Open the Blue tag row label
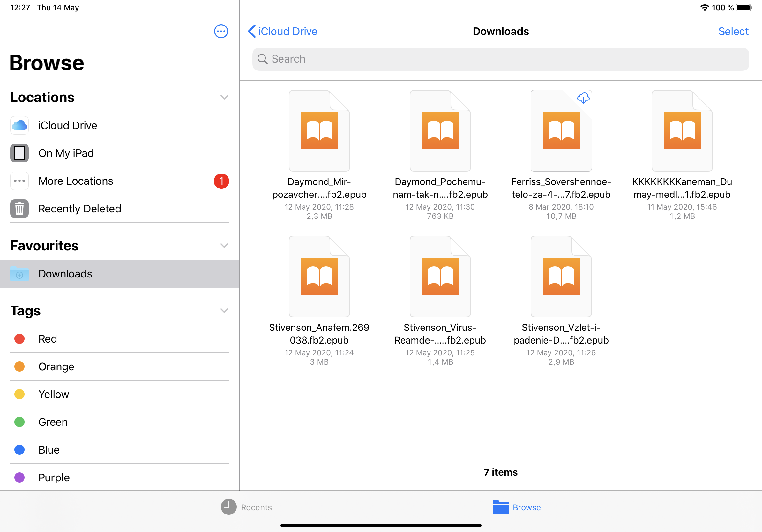This screenshot has height=532, width=762. 49,450
